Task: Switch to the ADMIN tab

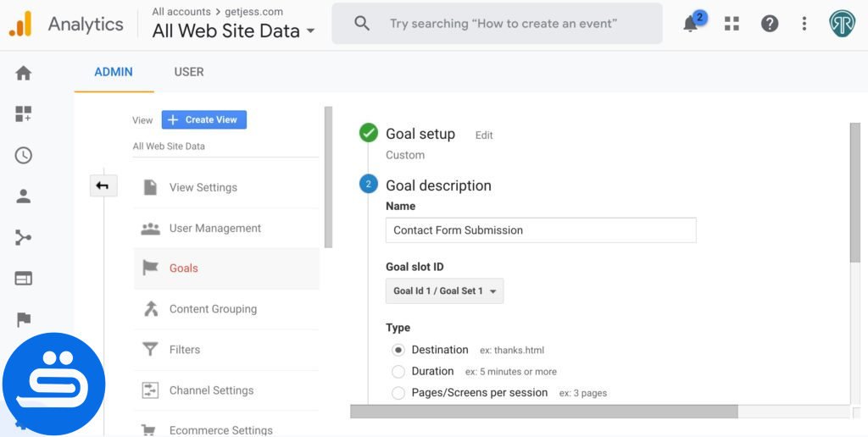Action: coord(114,72)
